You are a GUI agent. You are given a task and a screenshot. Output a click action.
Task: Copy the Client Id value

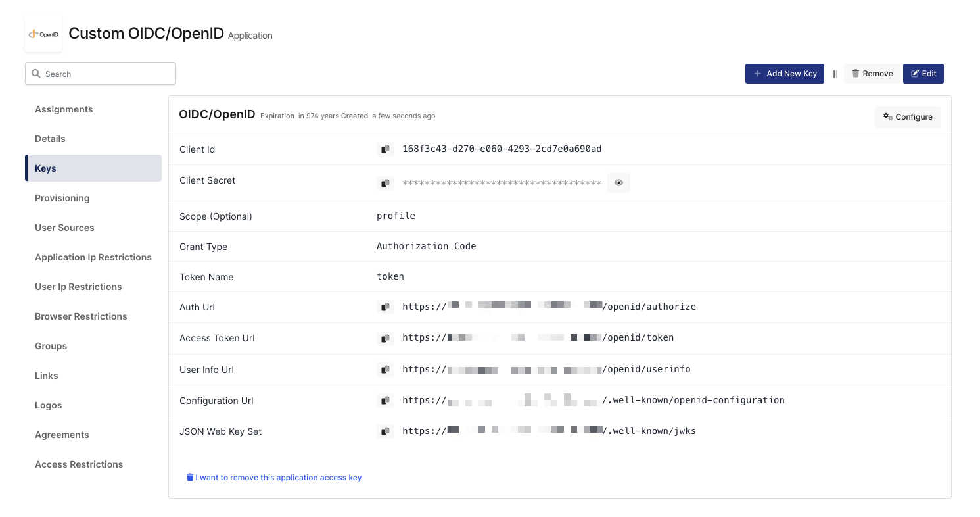pyautogui.click(x=386, y=149)
